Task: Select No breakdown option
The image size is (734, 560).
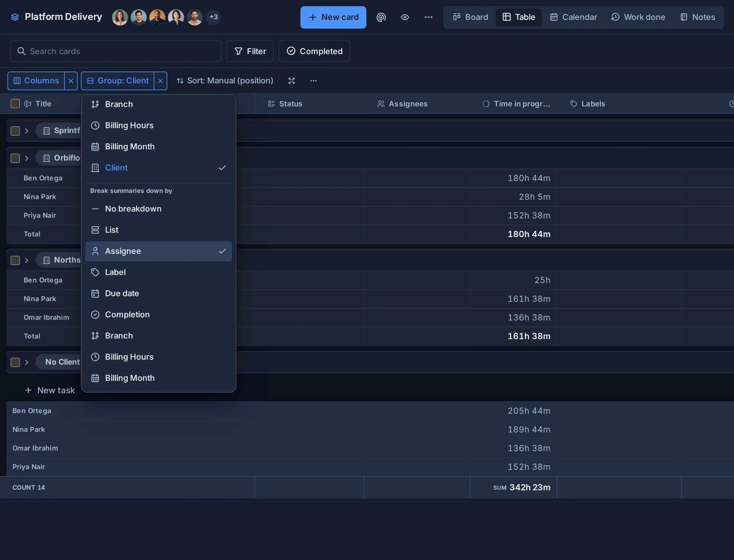Action: pos(159,209)
